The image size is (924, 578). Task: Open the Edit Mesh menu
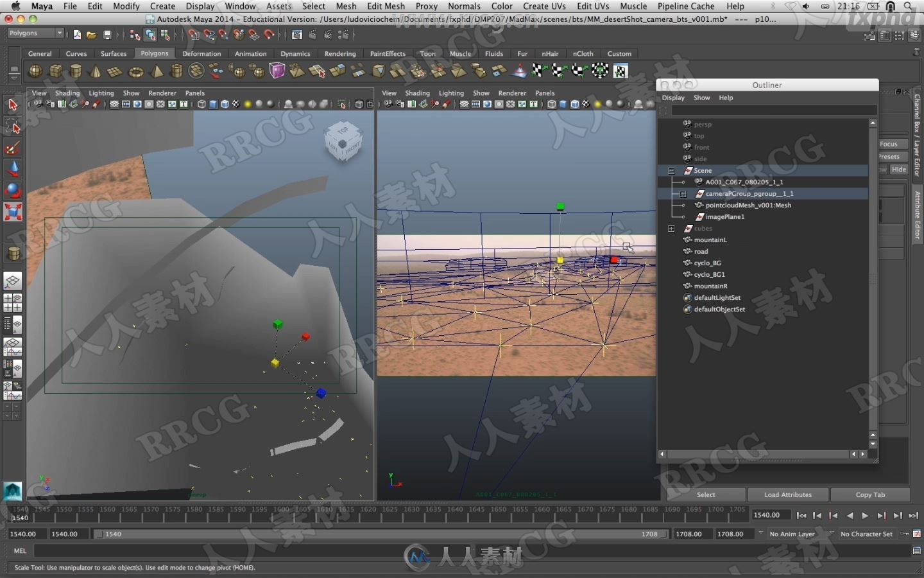click(386, 6)
